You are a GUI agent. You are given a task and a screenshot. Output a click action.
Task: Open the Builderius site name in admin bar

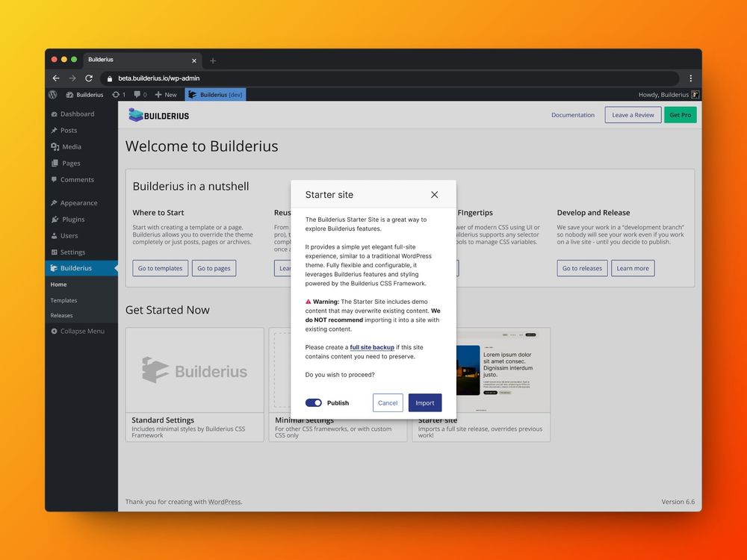pos(84,95)
